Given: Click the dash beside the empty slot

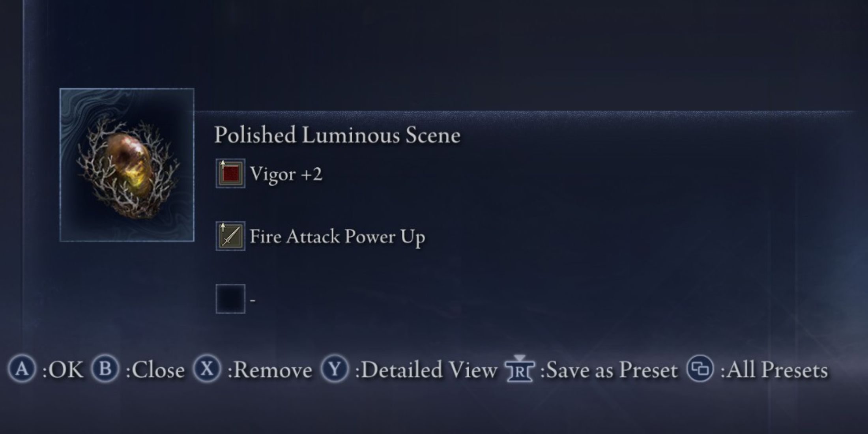Looking at the screenshot, I should [253, 301].
